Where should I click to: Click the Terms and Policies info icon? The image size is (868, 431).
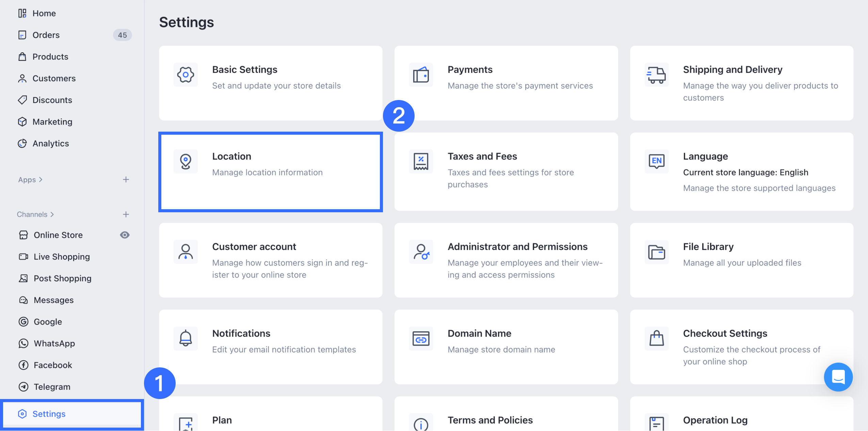coord(421,422)
